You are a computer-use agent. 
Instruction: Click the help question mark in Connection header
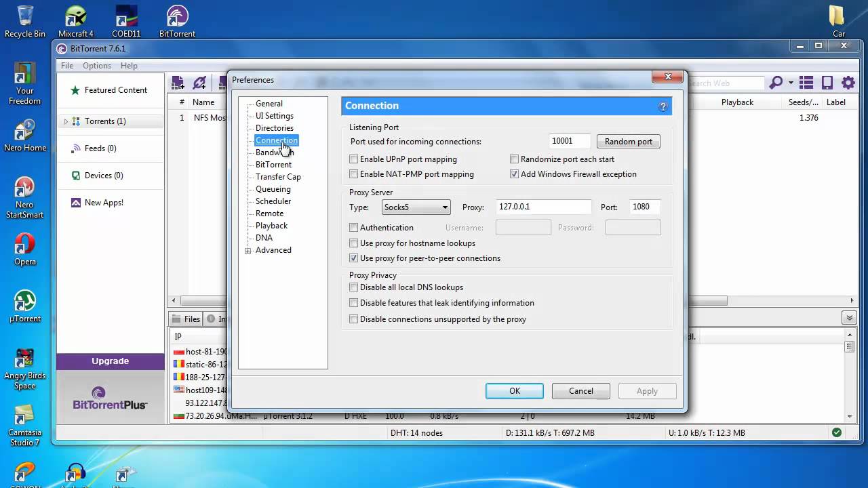click(x=663, y=106)
